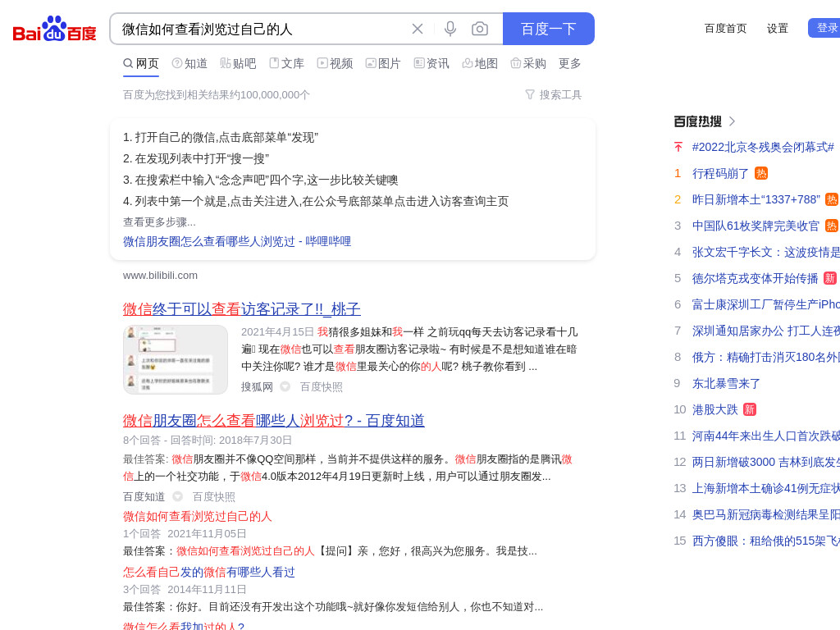
Task: Open hot search 德尔塔克戎变体开始传播
Action: [x=755, y=279]
